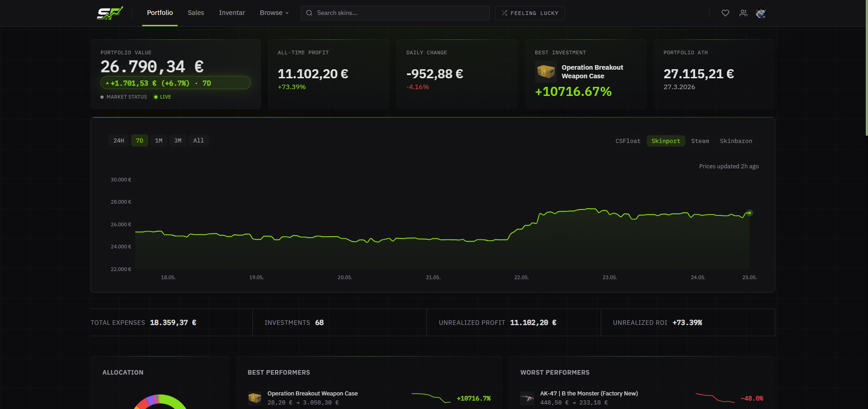Click the portfolio ATH 27.115,21 € value
The image size is (868, 409).
click(x=699, y=74)
